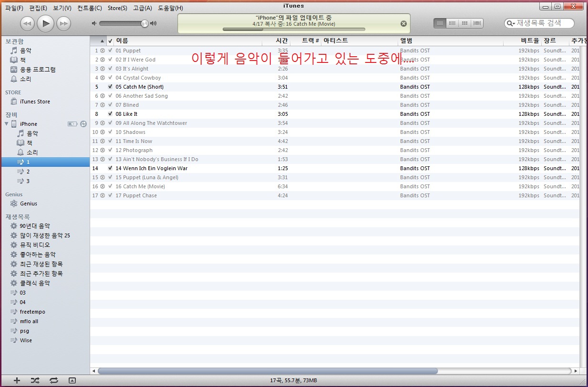Toggle repeat playback icon
The image size is (588, 387).
coord(53,380)
